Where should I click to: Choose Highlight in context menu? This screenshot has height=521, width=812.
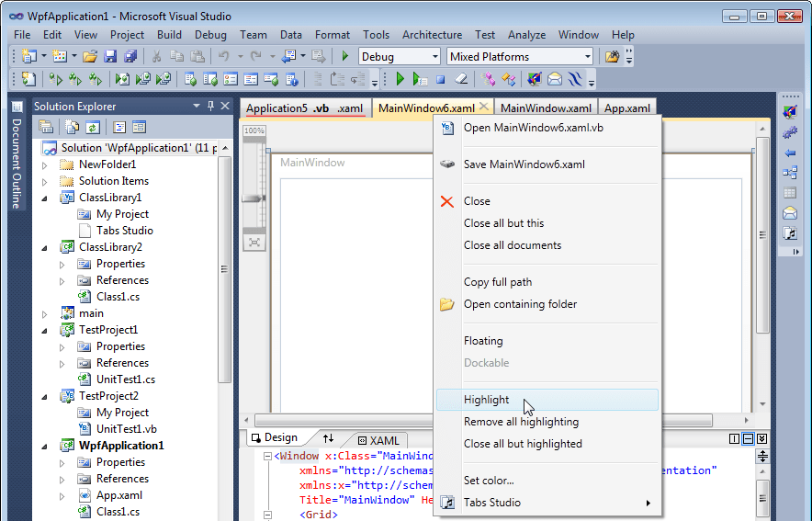(547, 400)
